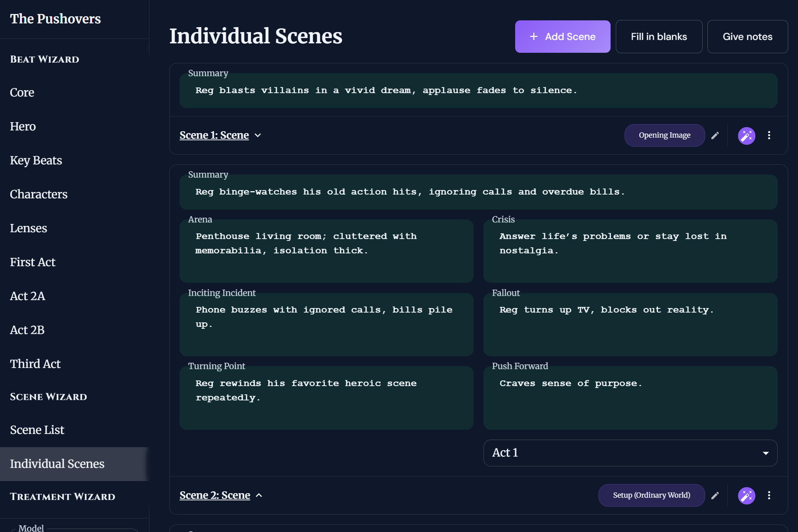
Task: Expand the Scene 1 details chevron
Action: point(259,135)
